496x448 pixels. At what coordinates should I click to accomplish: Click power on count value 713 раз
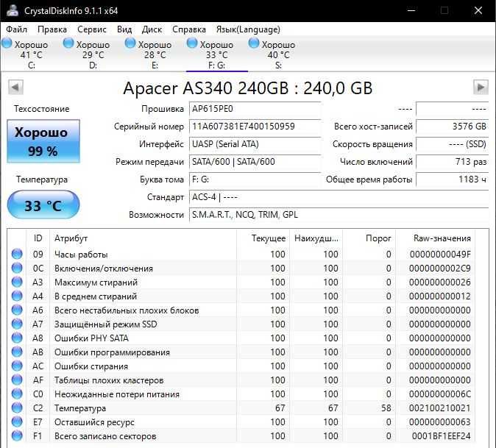[453, 162]
